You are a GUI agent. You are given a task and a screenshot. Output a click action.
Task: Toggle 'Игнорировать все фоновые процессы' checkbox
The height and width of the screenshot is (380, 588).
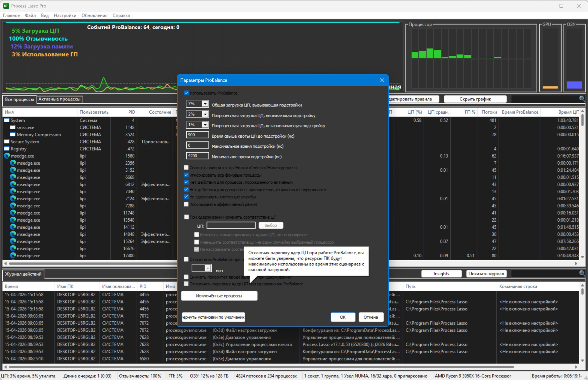[186, 175]
